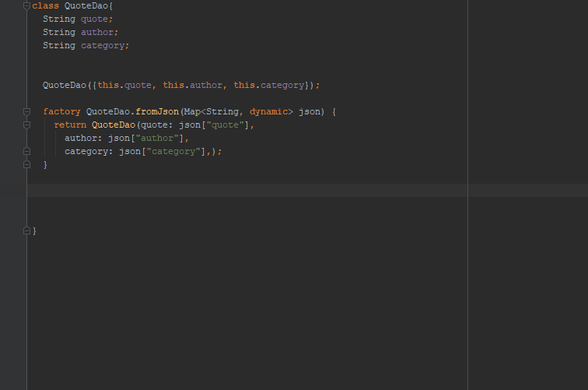This screenshot has height=390, width=588.
Task: Collapse the factory fromJson method fold
Action: tap(26, 111)
